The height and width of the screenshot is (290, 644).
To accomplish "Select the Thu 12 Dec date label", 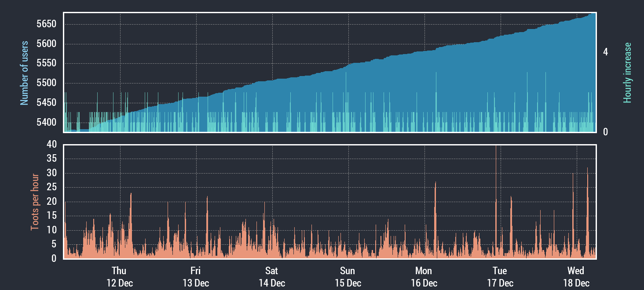I will (x=119, y=276).
